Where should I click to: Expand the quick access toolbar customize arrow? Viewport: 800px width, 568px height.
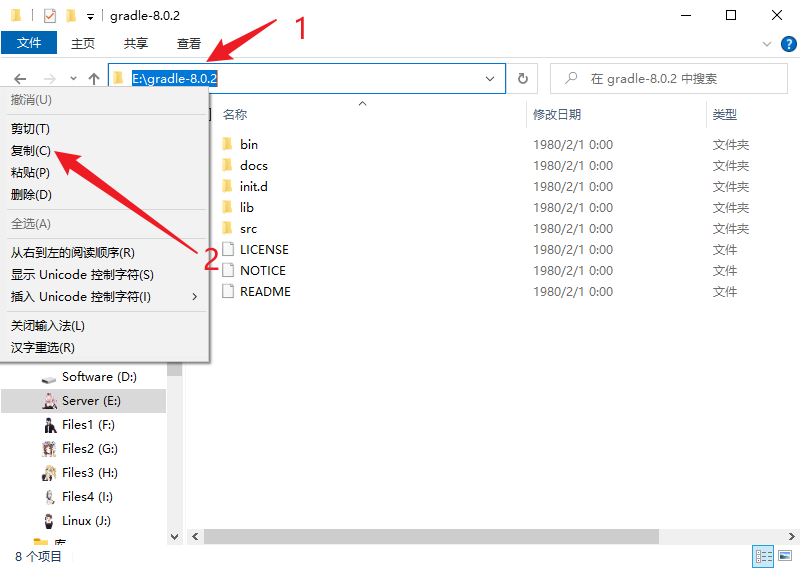[90, 17]
